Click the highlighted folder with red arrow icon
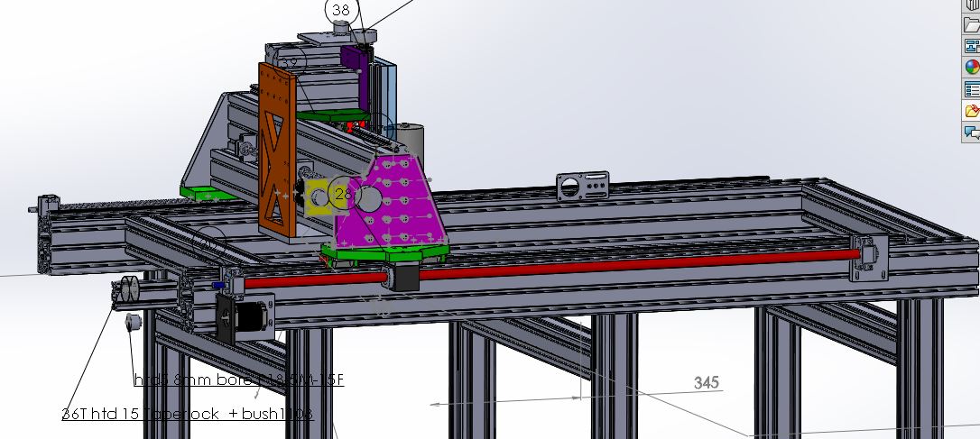This screenshot has width=980, height=439. [972, 111]
